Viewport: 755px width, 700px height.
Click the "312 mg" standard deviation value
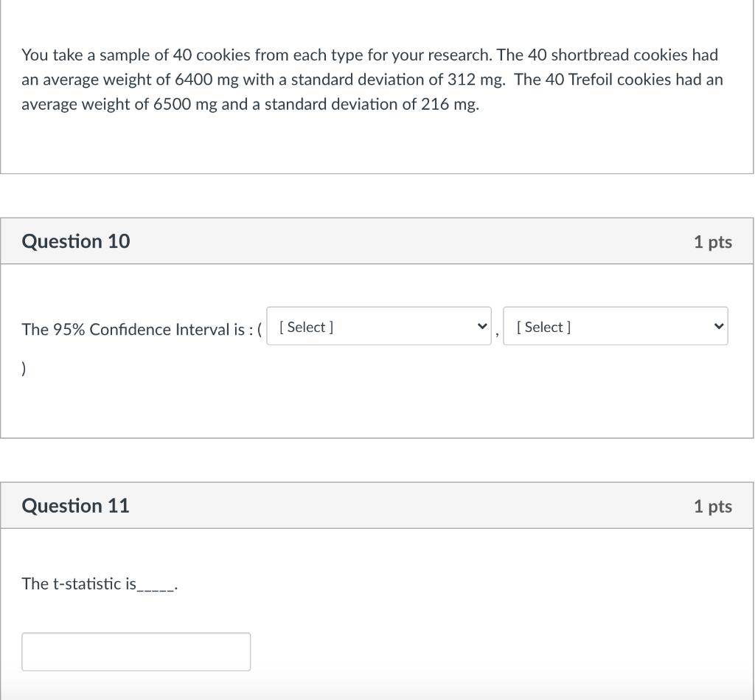[x=471, y=80]
